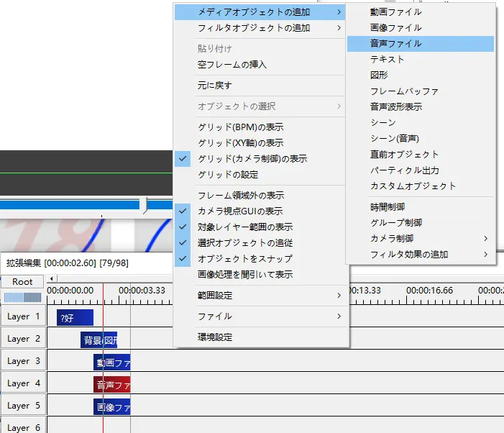Select 音声ファイル from the submenu
Viewport: 504px width, 433px height.
[x=395, y=44]
